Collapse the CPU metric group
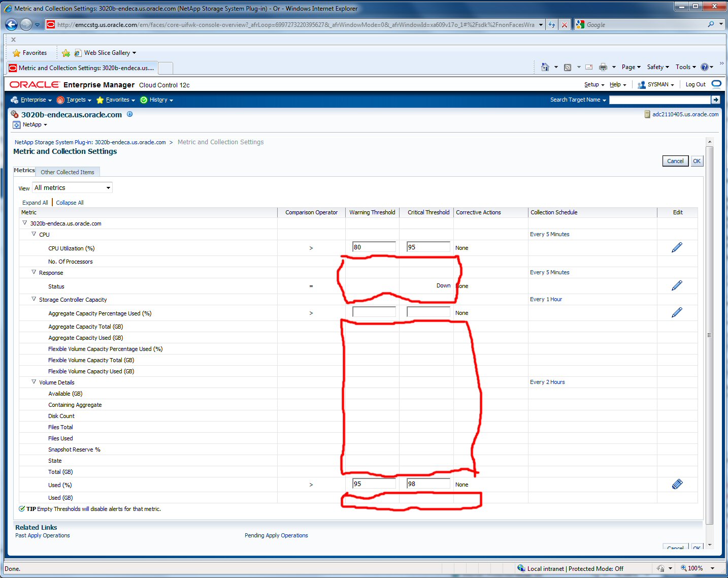Image resolution: width=728 pixels, height=578 pixels. pyautogui.click(x=34, y=234)
